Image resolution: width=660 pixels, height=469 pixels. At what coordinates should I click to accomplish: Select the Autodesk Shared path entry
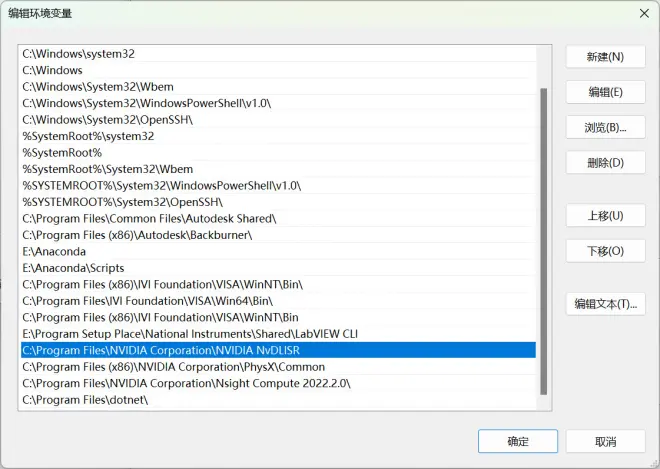click(x=278, y=219)
